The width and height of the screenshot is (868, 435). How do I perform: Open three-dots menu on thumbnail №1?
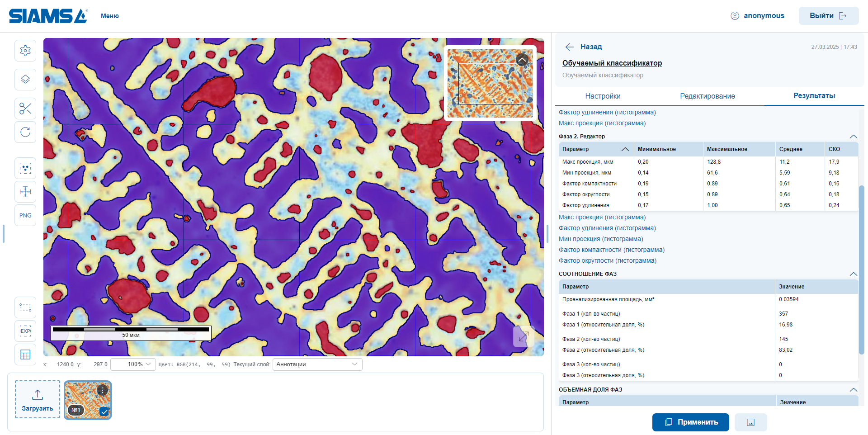pyautogui.click(x=103, y=390)
